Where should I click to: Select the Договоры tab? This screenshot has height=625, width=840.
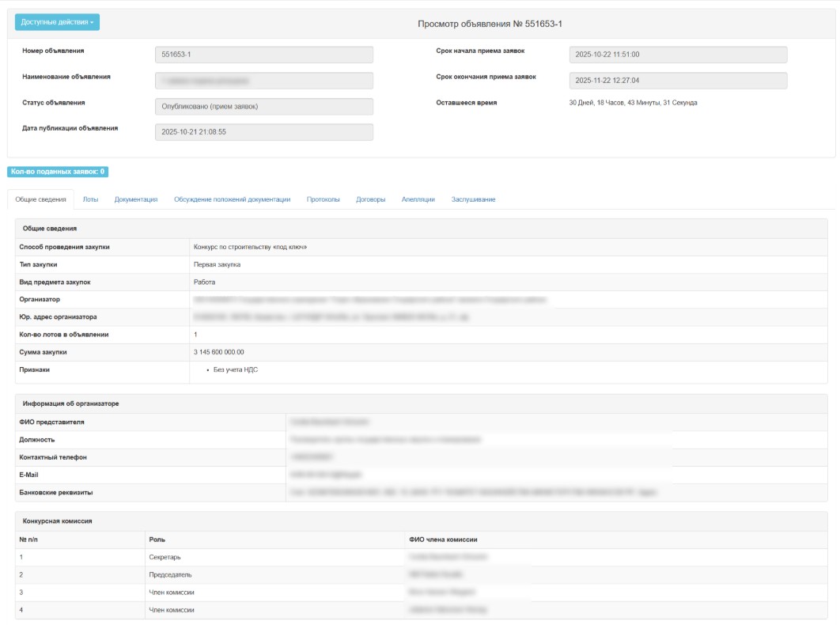point(370,199)
